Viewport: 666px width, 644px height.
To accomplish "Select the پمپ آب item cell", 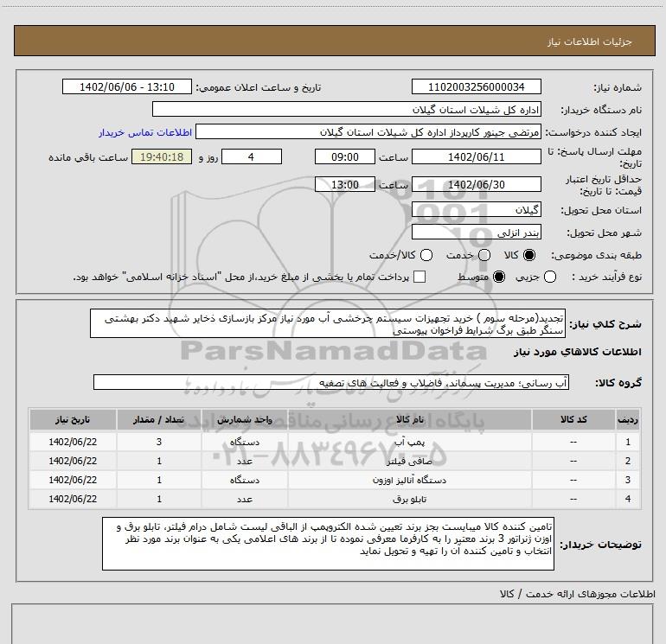I will point(409,442).
